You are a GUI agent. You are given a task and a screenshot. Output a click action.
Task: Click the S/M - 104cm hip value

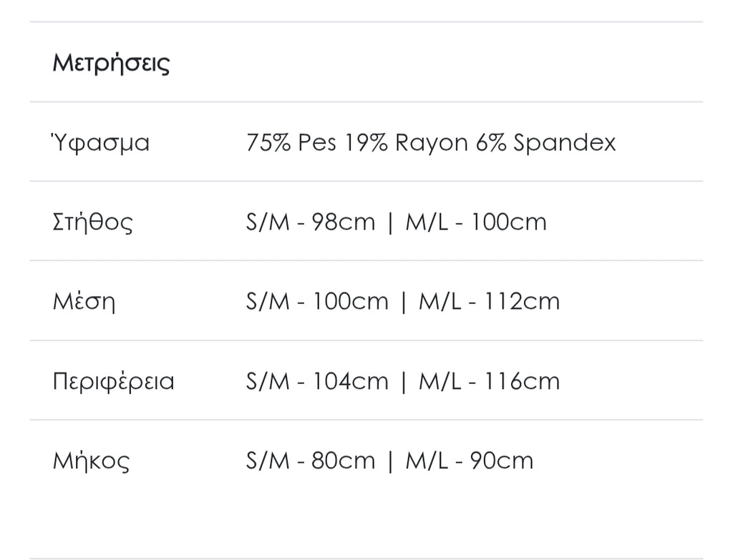coord(316,380)
